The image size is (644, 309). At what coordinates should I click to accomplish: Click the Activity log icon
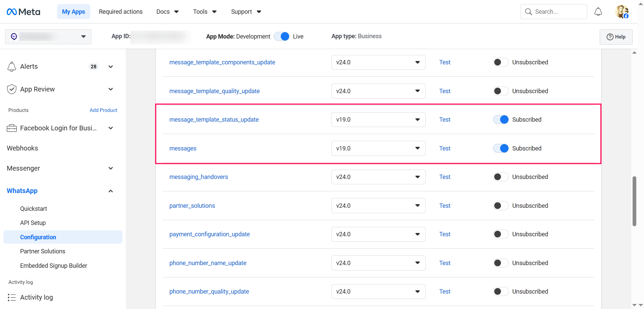(12, 297)
